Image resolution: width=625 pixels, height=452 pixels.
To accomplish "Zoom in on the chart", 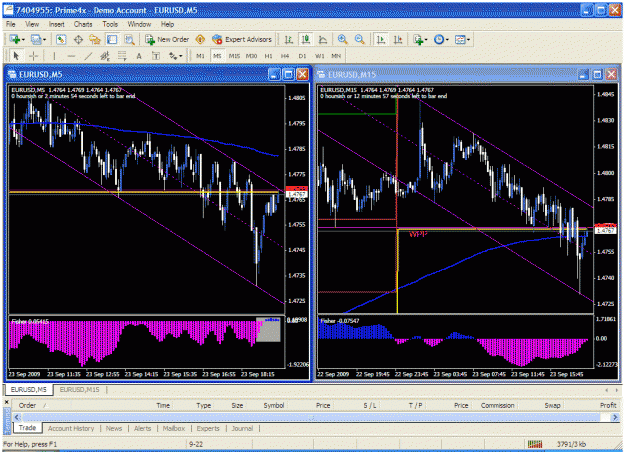I will (x=342, y=39).
